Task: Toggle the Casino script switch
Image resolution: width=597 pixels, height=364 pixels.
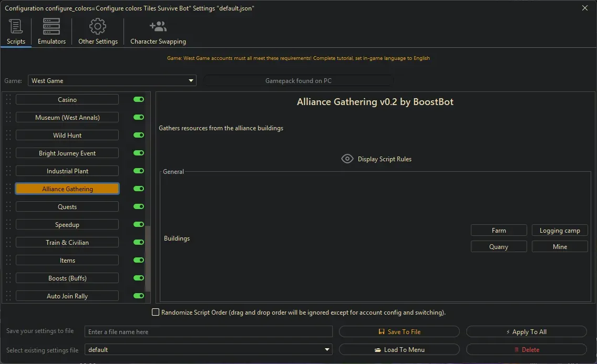Action: pos(138,99)
